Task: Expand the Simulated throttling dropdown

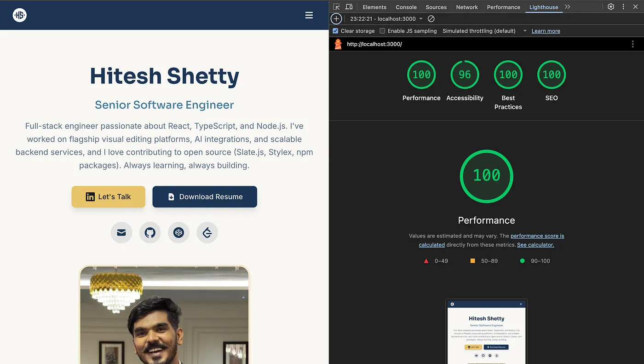Action: click(525, 31)
